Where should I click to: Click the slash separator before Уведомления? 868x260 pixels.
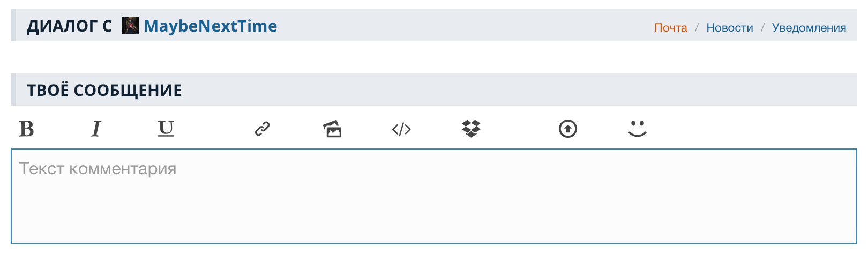[x=762, y=28]
